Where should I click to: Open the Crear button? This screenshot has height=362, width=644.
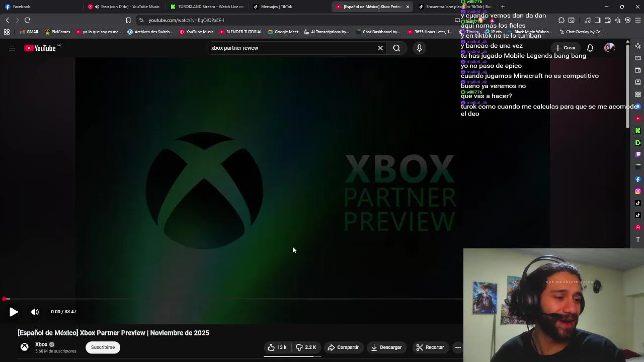click(x=565, y=48)
